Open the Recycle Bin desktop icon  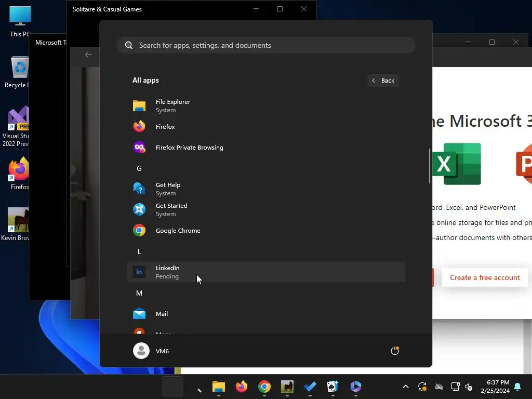click(x=17, y=72)
